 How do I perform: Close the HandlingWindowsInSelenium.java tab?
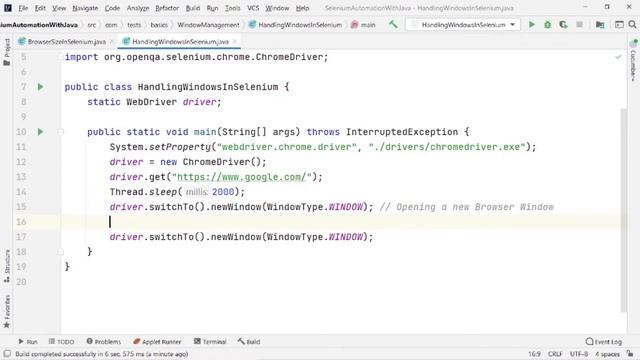[235, 42]
